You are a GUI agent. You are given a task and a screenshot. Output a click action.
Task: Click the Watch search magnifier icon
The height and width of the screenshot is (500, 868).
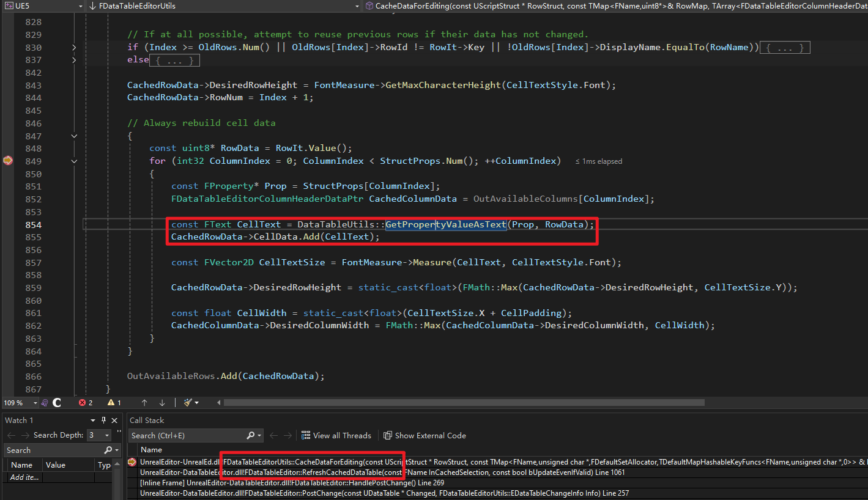(108, 450)
